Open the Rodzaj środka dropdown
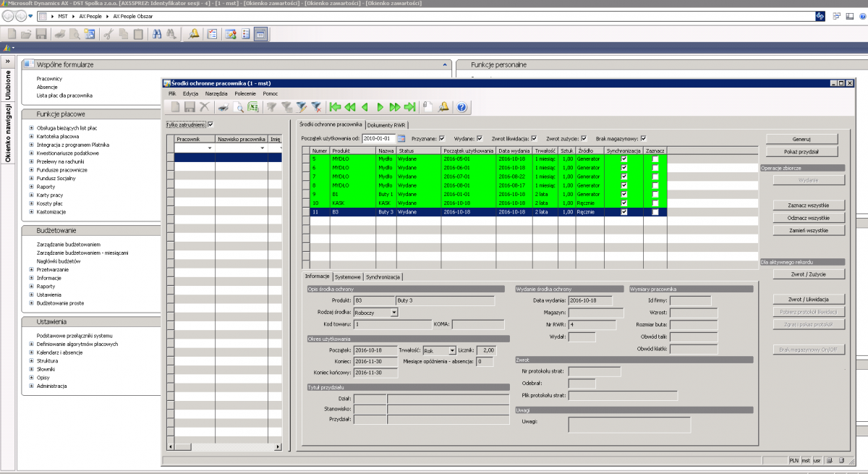The height and width of the screenshot is (474, 868). (x=394, y=313)
